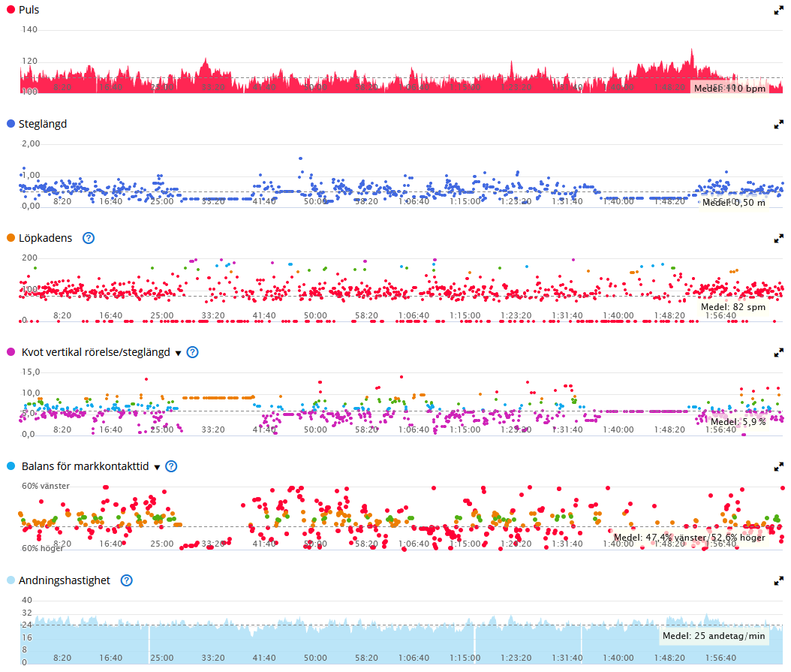Click 1:56:40 on the Löpkadens time axis

tap(721, 315)
